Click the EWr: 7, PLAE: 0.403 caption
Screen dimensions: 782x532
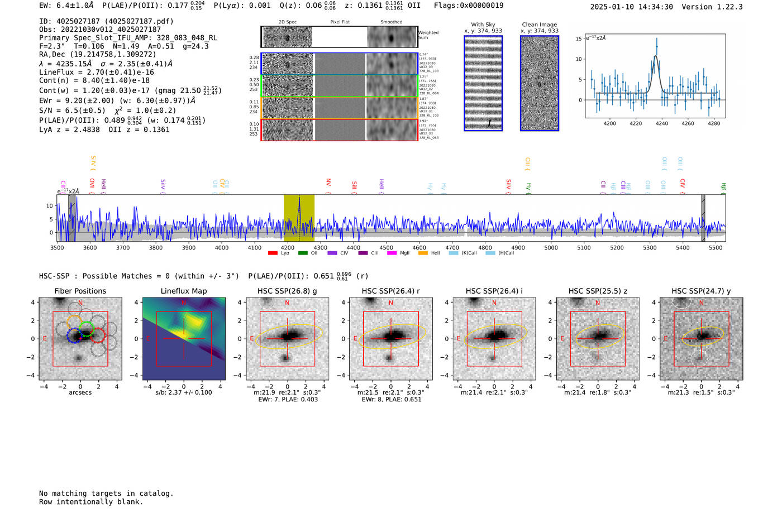(x=288, y=400)
